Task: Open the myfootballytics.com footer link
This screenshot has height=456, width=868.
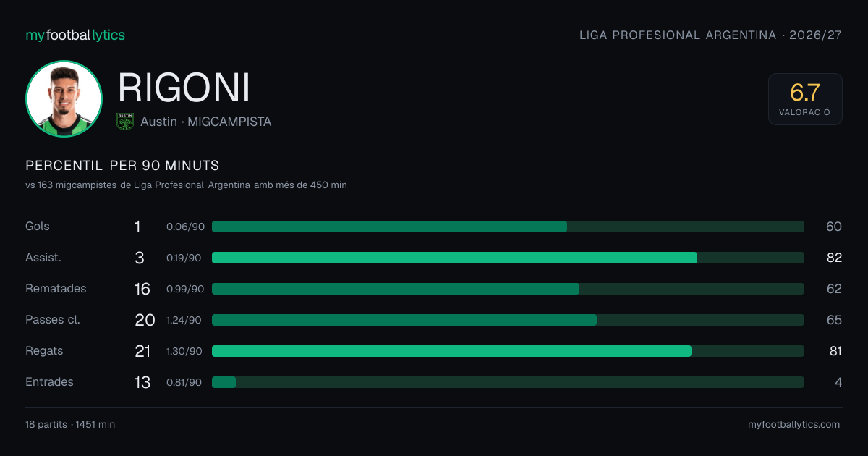Action: click(x=793, y=425)
